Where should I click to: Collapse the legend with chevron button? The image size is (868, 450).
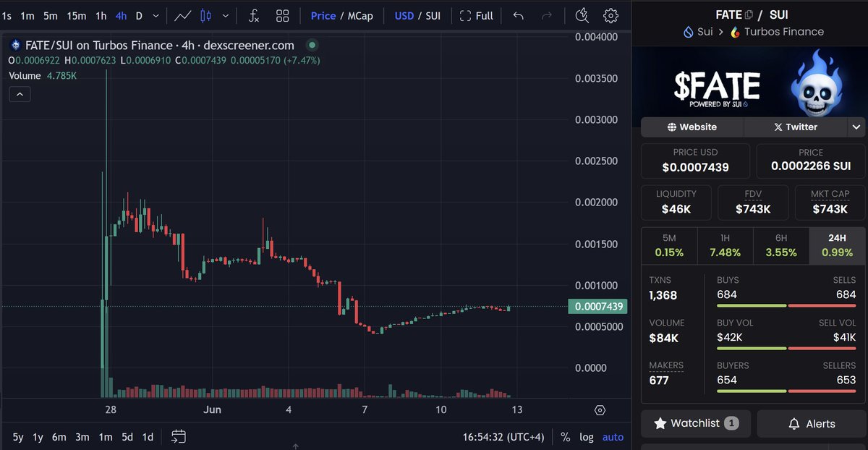(x=20, y=94)
